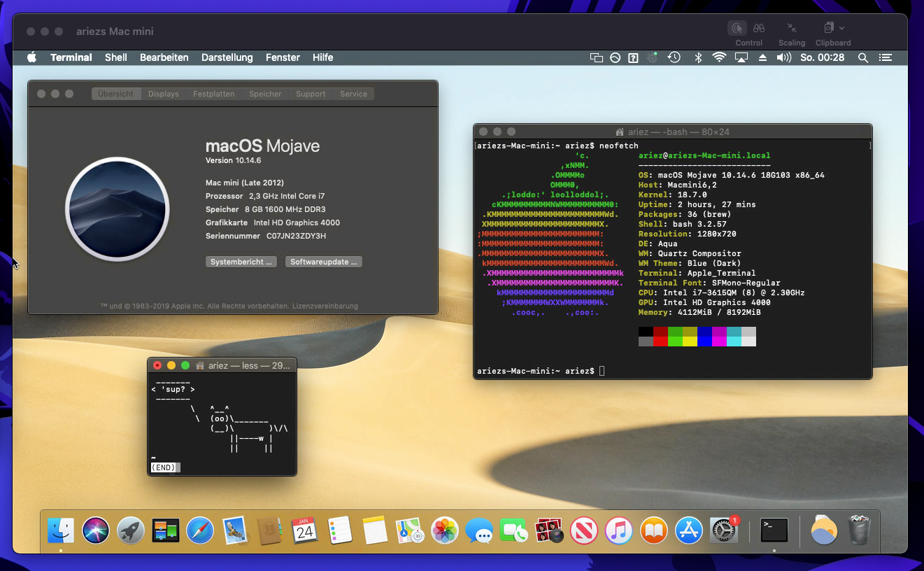
Task: Click the bright yellow color block in neofetch
Action: tap(690, 341)
